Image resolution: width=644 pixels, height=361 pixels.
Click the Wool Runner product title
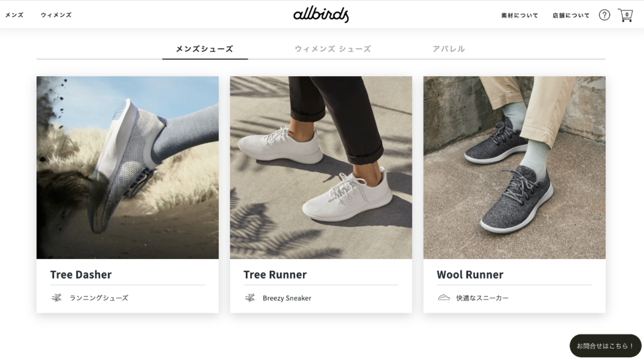click(470, 274)
